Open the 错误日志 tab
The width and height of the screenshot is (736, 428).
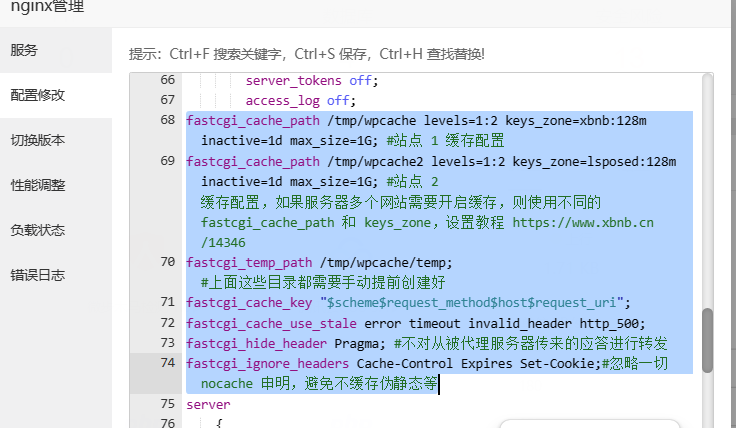38,274
